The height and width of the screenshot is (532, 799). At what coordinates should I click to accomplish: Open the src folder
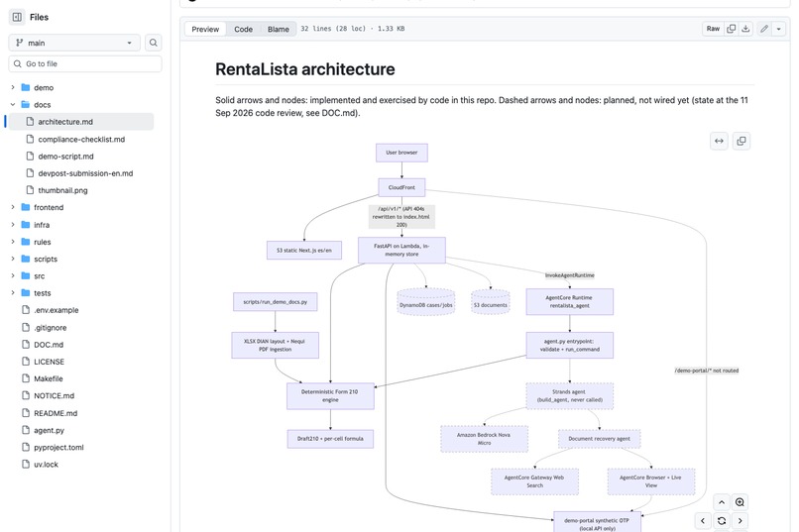pyautogui.click(x=40, y=276)
